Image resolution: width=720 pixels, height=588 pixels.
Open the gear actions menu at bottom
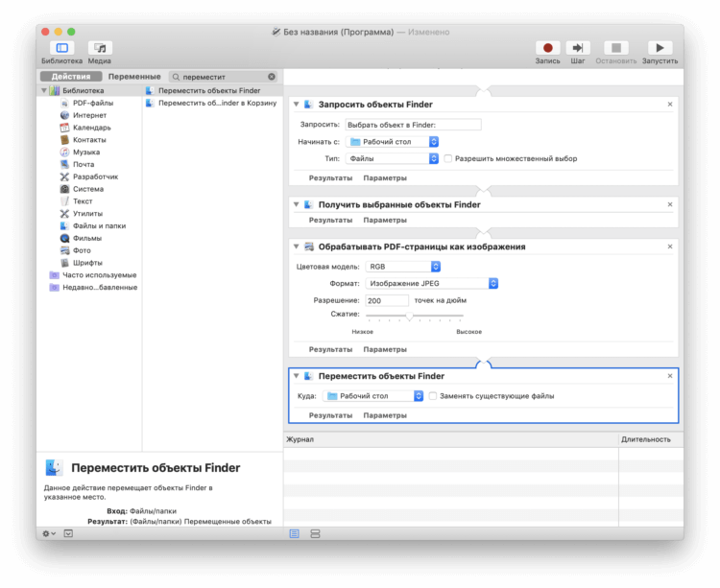point(49,533)
